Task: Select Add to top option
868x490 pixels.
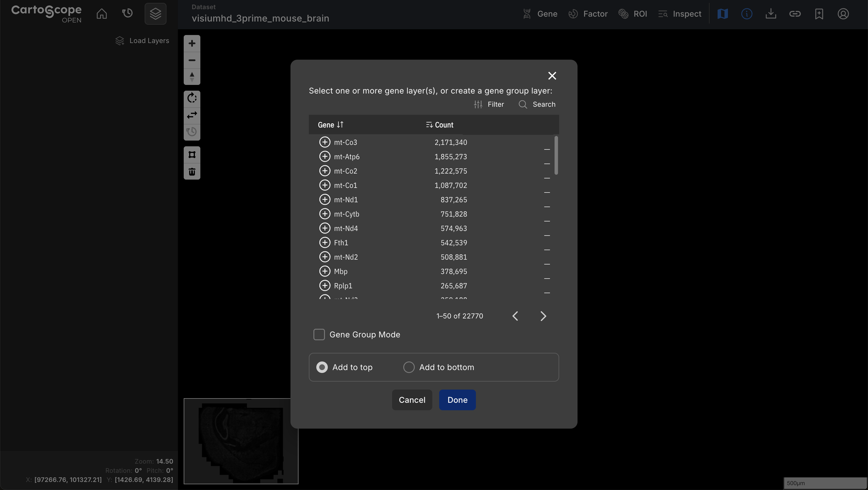Action: [x=322, y=367]
